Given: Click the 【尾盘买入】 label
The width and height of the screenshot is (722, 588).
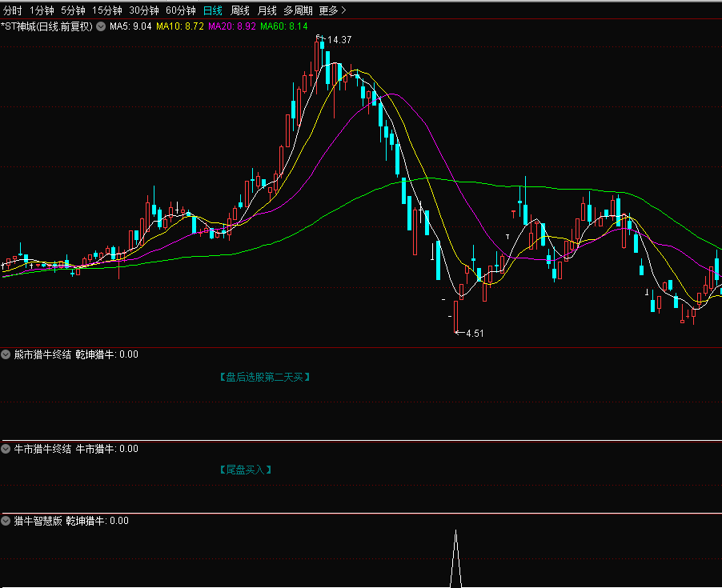Looking at the screenshot, I should pyautogui.click(x=246, y=470).
